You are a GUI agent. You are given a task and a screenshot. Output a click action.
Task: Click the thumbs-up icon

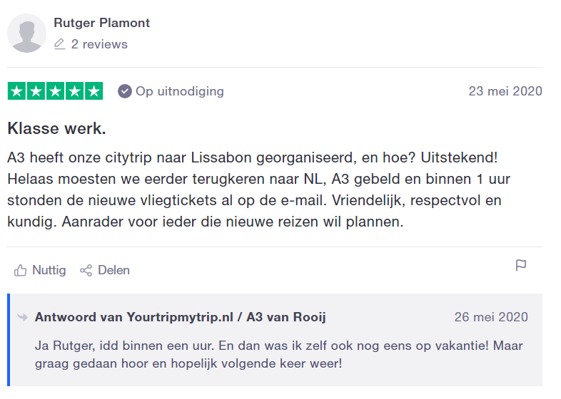click(x=20, y=270)
